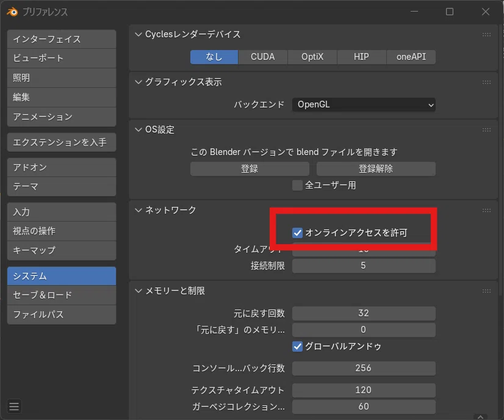Click the 元に戻す回数 field showing 32
Image resolution: width=504 pixels, height=420 pixels.
(x=364, y=313)
